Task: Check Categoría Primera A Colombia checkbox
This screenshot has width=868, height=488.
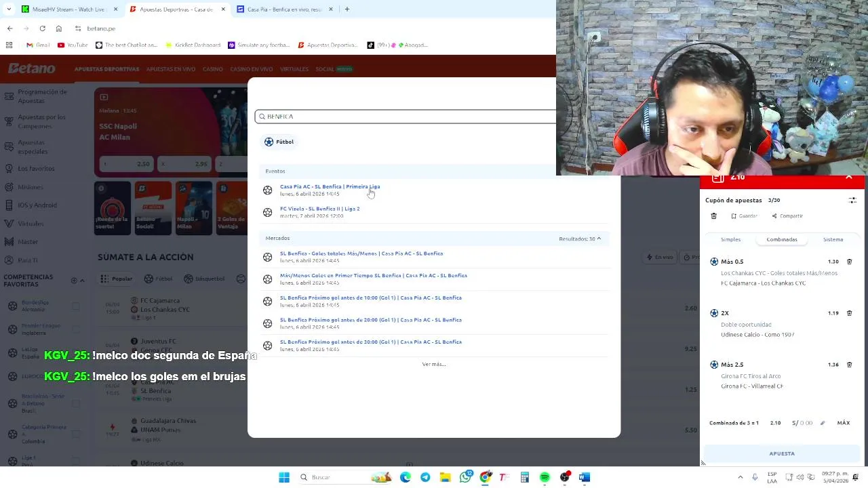Action: click(x=76, y=434)
